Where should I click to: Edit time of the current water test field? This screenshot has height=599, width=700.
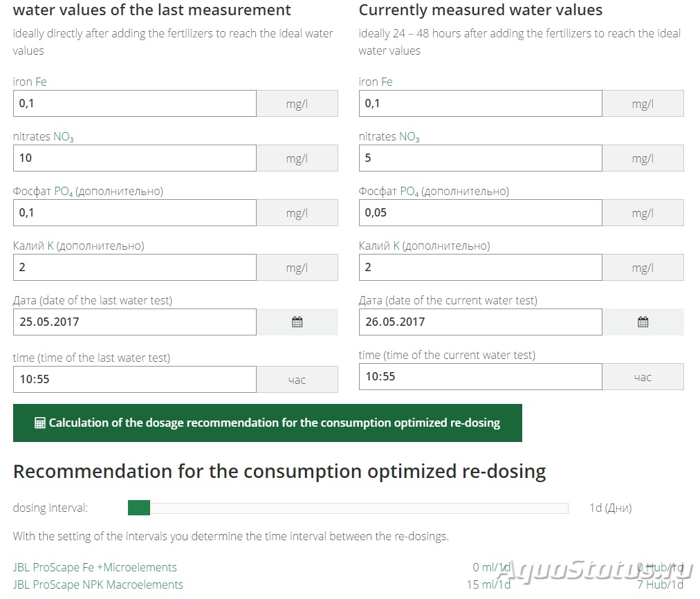[480, 377]
